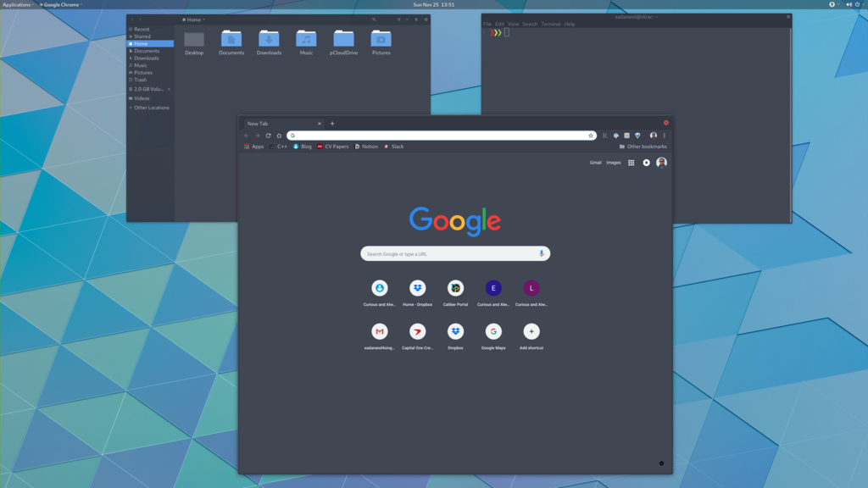Click Add shortcut tile
This screenshot has height=488, width=868.
click(531, 336)
